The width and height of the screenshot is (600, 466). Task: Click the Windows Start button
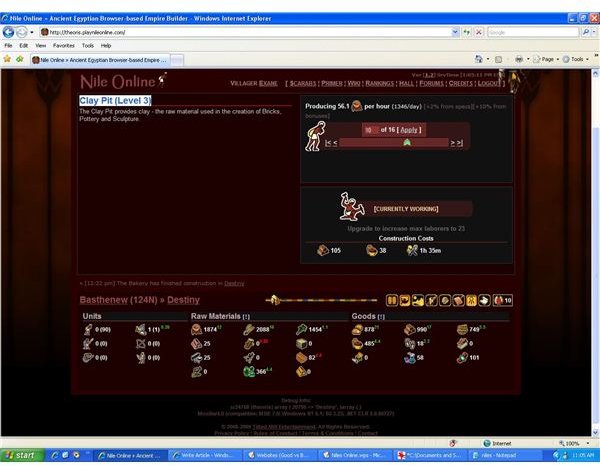(22, 455)
